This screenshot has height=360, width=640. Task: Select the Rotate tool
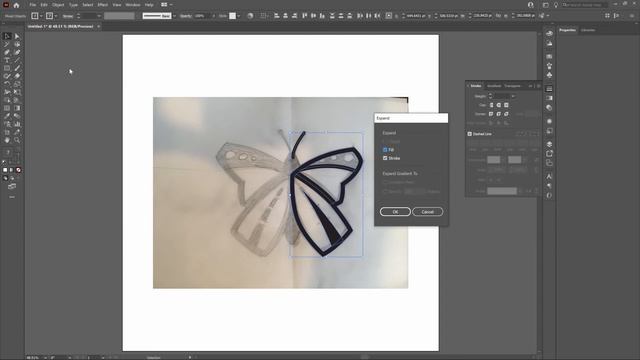coord(7,84)
